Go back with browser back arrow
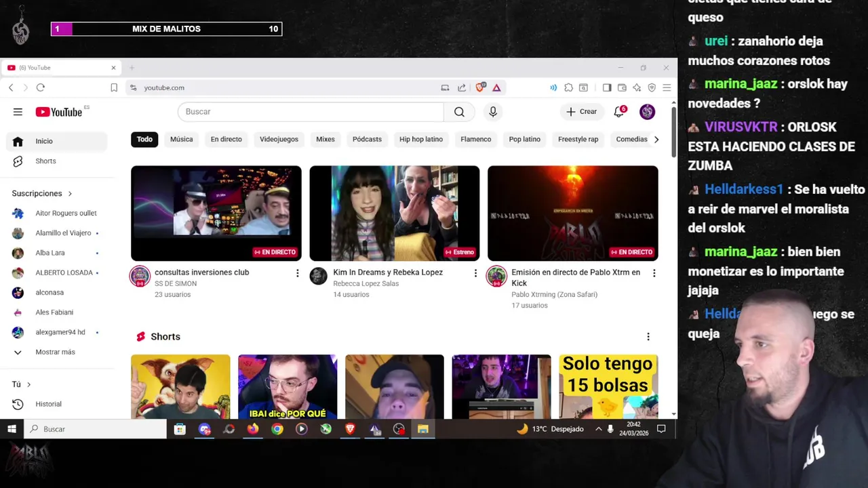Screen dimensions: 868x488 click(11, 87)
